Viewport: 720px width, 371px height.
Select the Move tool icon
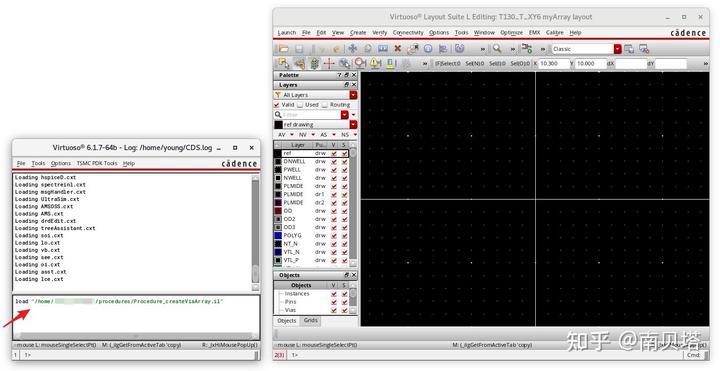click(x=353, y=49)
